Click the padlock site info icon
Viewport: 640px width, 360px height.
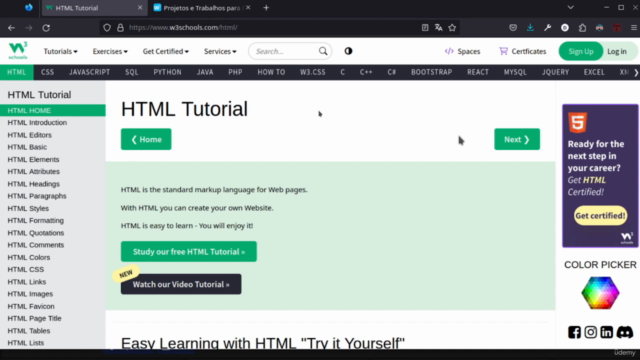[120, 27]
